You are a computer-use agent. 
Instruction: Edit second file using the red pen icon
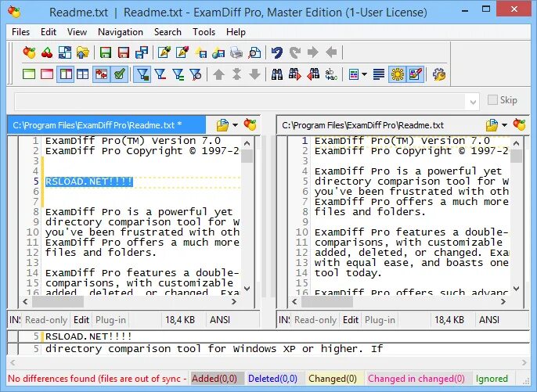[182, 52]
